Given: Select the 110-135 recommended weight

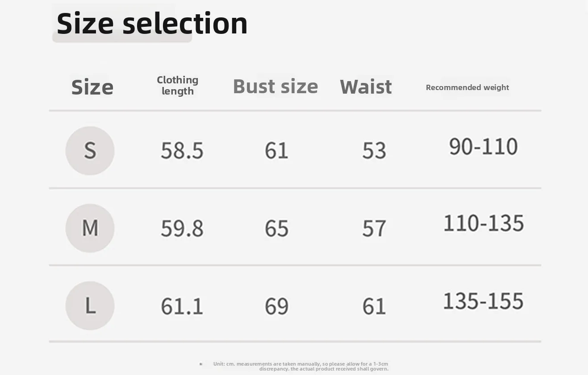Looking at the screenshot, I should point(484,223).
